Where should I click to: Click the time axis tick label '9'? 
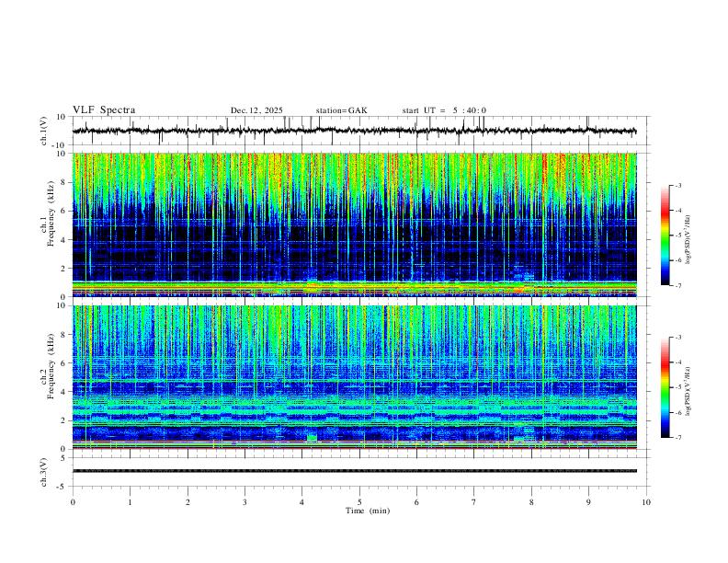pyautogui.click(x=588, y=502)
